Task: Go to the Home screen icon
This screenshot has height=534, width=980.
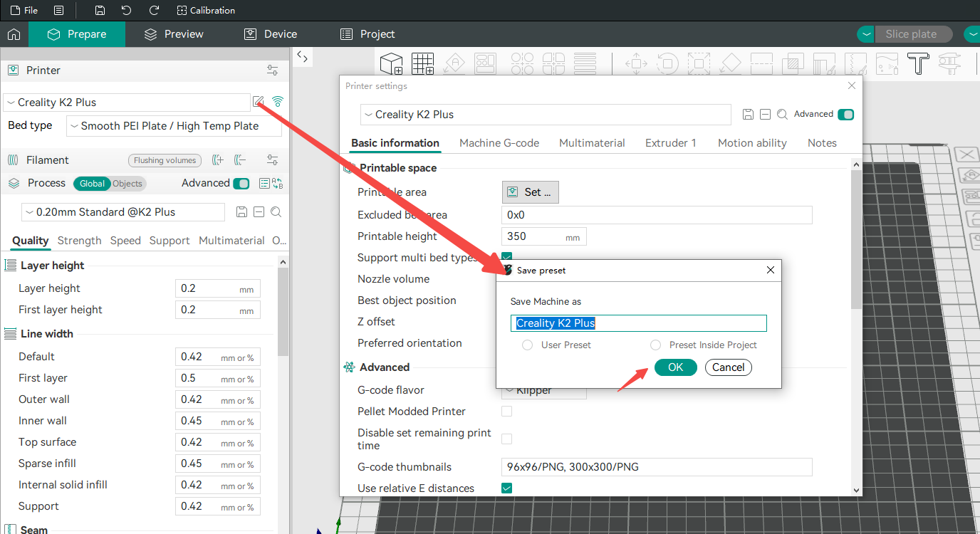Action: [x=14, y=34]
